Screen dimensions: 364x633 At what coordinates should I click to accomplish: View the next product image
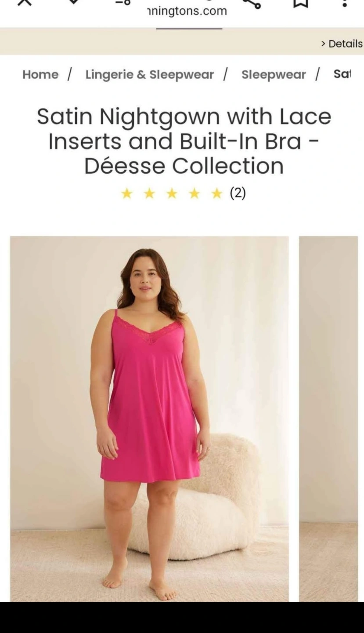pos(328,419)
